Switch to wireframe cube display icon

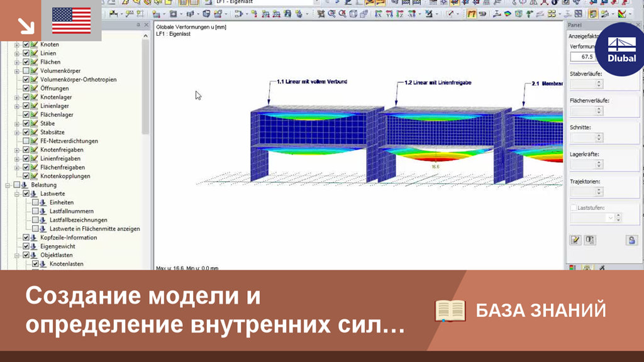click(353, 14)
